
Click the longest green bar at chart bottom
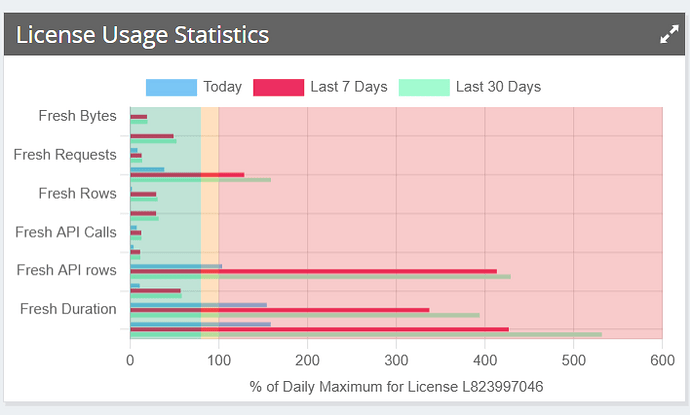point(400,334)
